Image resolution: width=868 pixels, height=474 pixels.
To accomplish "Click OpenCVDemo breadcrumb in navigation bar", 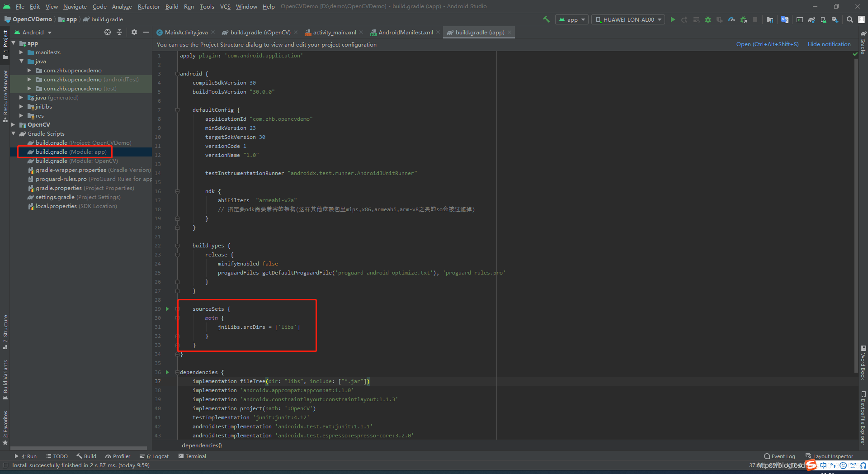I will click(x=28, y=19).
